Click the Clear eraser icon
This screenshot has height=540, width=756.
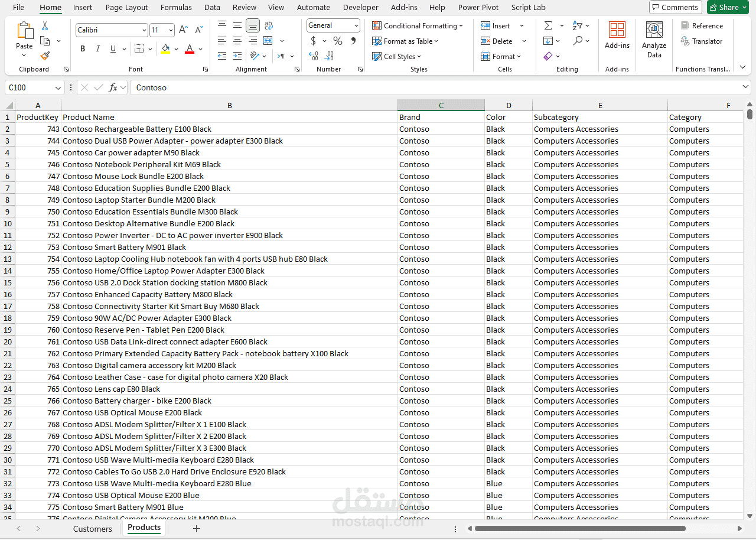coord(548,56)
